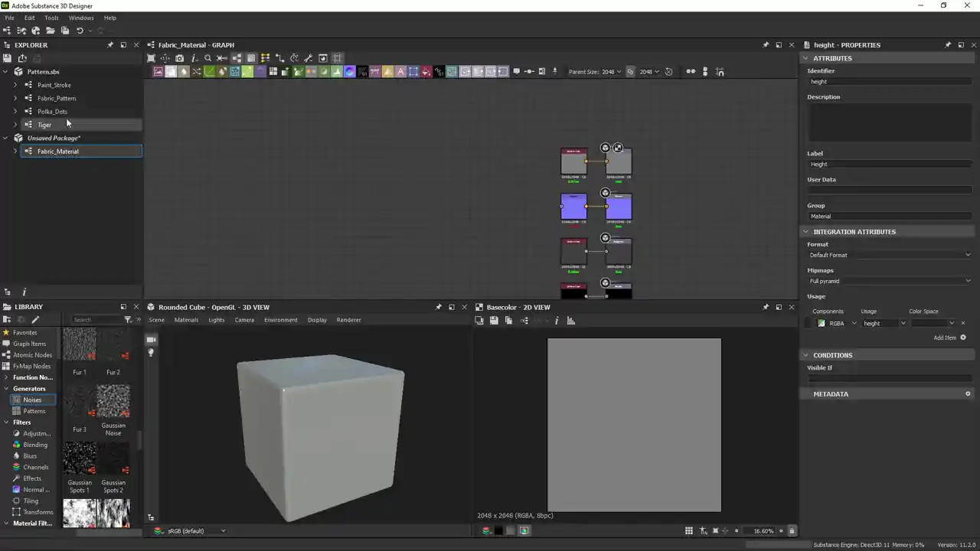The width and height of the screenshot is (980, 551).
Task: Click the magnifier search icon in graph toolbar
Action: tap(207, 58)
